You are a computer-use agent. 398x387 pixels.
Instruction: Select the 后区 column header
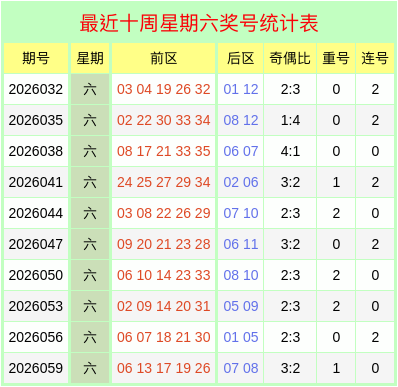pyautogui.click(x=241, y=58)
